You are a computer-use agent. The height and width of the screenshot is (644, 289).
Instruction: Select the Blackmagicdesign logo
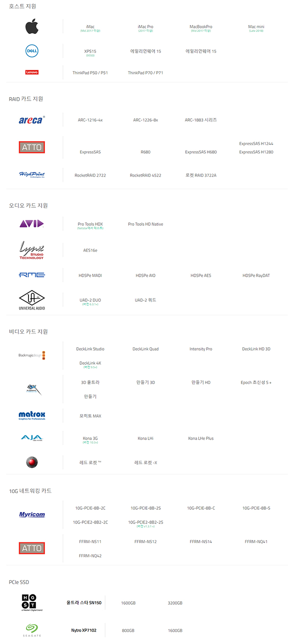point(32,355)
